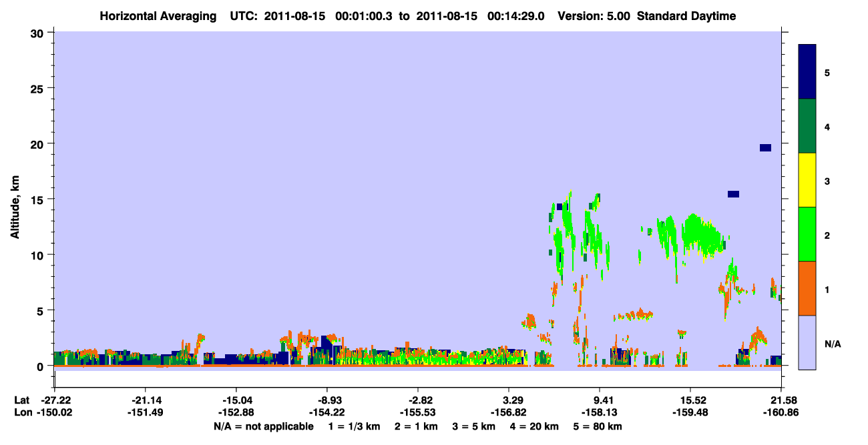Click latitude value 9.41
The height and width of the screenshot is (445, 868).
(600, 400)
